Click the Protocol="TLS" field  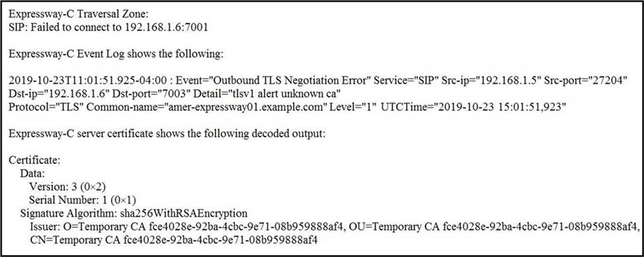pyautogui.click(x=46, y=108)
